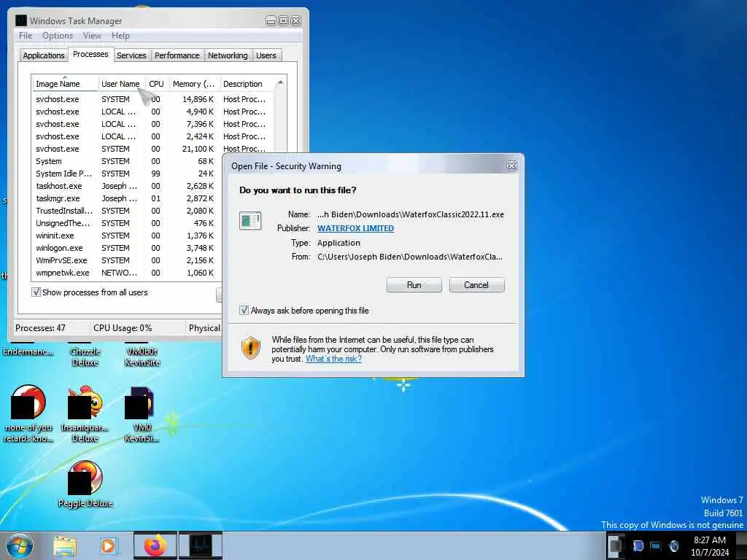Sort processes by CPU column

pos(156,84)
